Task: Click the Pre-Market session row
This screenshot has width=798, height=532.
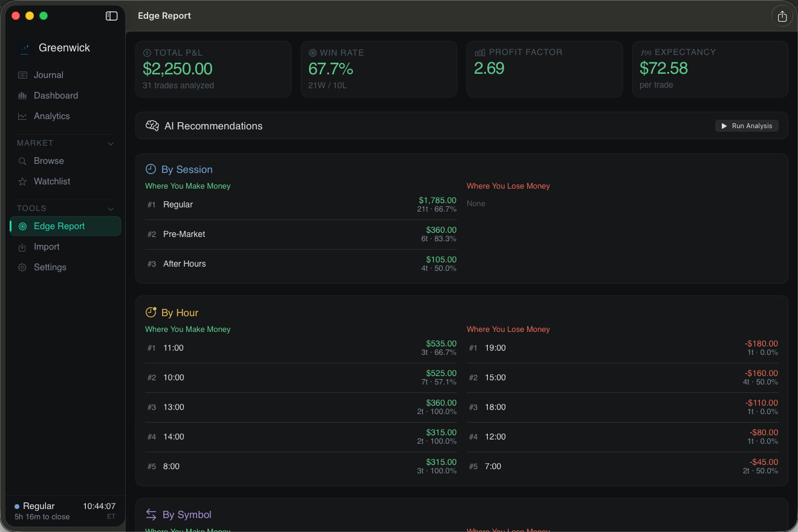Action: [301, 235]
